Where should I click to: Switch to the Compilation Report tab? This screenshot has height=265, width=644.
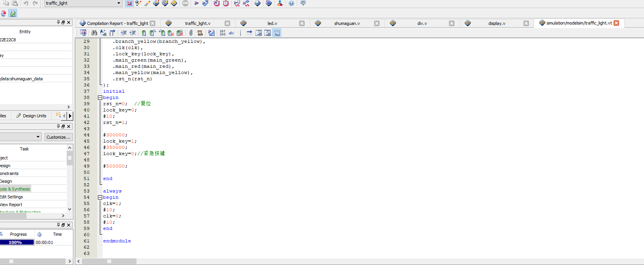point(117,23)
